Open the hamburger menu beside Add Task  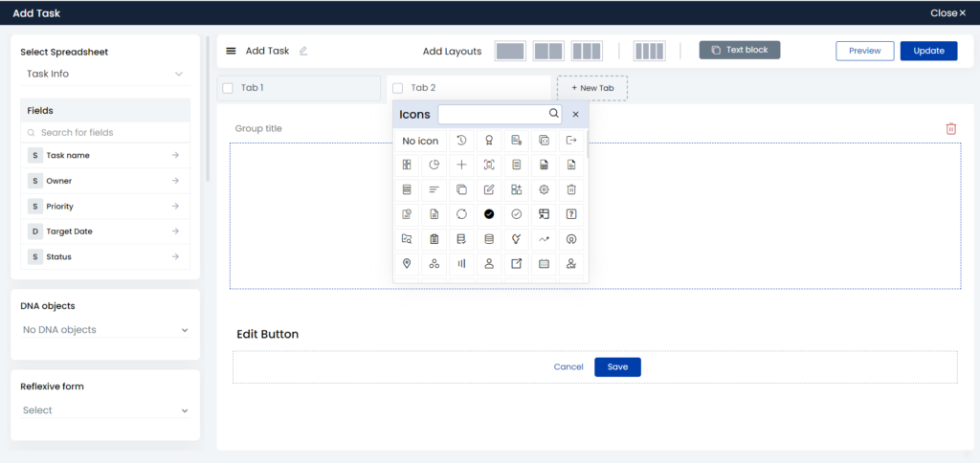tap(231, 51)
